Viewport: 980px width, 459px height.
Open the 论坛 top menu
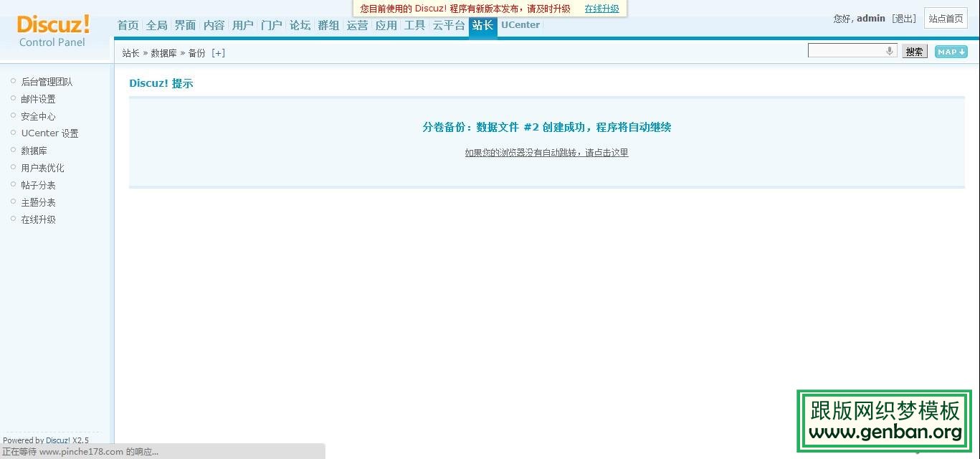[x=300, y=25]
